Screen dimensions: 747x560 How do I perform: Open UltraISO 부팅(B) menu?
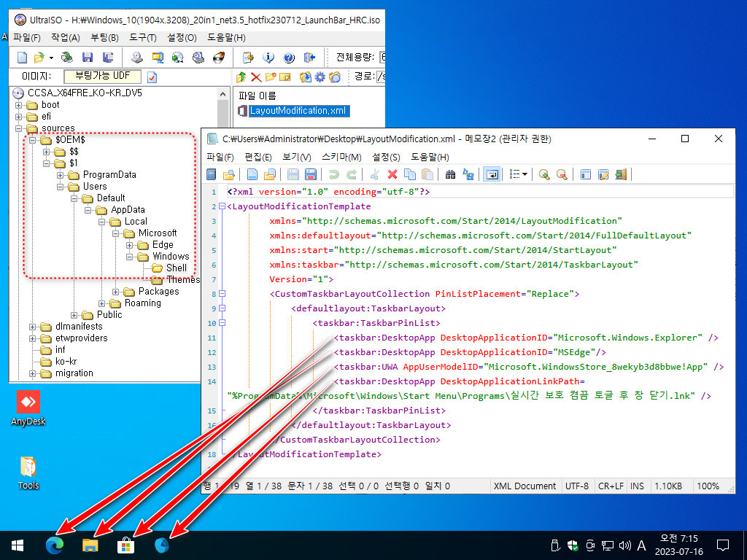pos(105,38)
